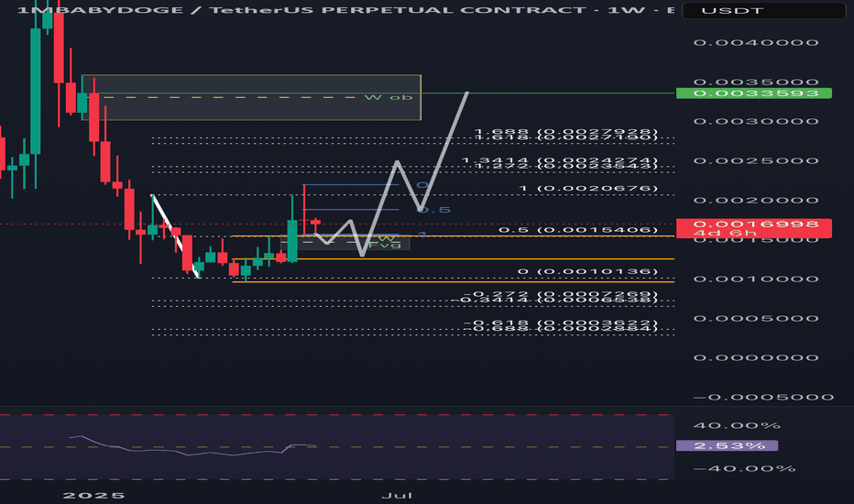Click the Fib level '-0.618 (0.0003622)'

pos(561,323)
